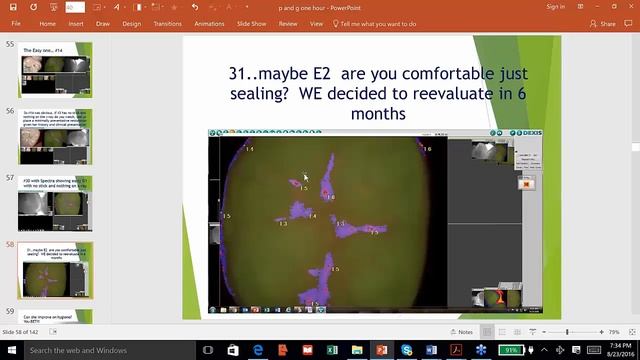Click the zoom out minus button

[544, 332]
